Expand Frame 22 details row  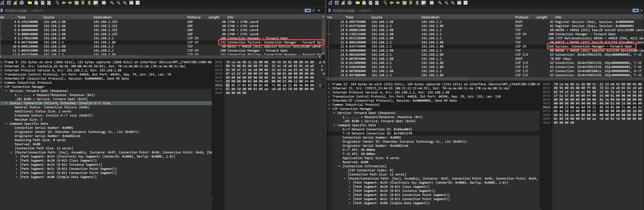[x=329, y=84]
